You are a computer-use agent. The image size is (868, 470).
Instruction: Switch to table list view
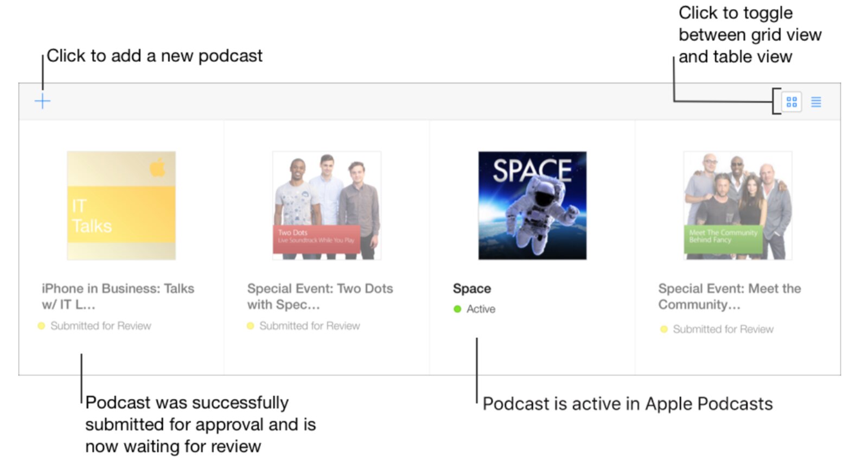(x=816, y=102)
